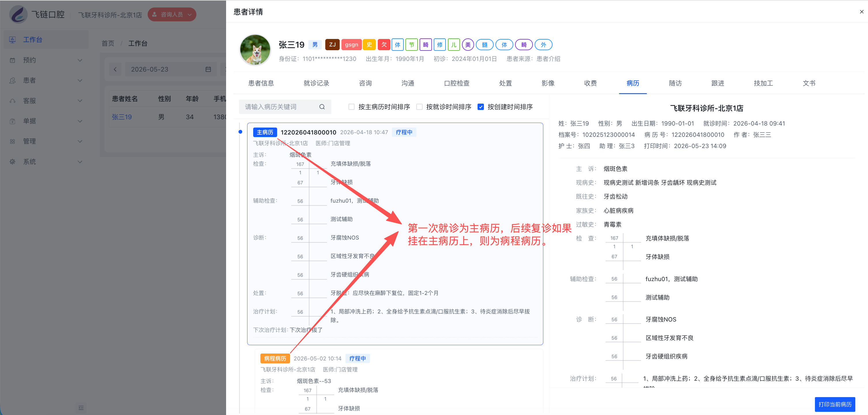
Task: Click 疗程中 status on record 122026041800010
Action: coord(404,132)
